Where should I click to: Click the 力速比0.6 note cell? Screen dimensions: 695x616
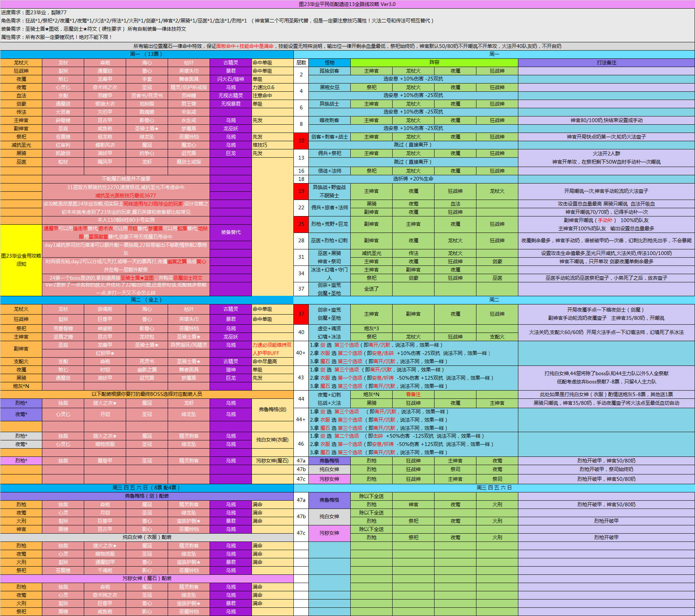click(272, 87)
